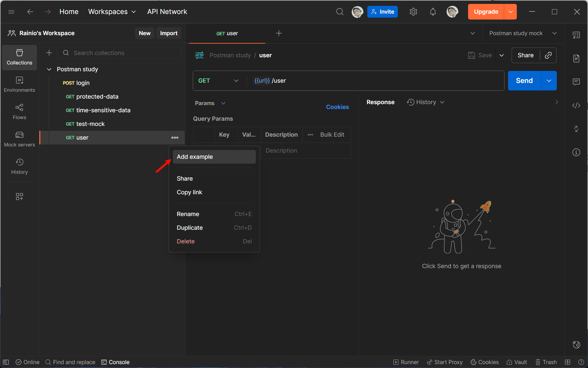This screenshot has width=588, height=368.
Task: Open POST login request
Action: click(112, 83)
